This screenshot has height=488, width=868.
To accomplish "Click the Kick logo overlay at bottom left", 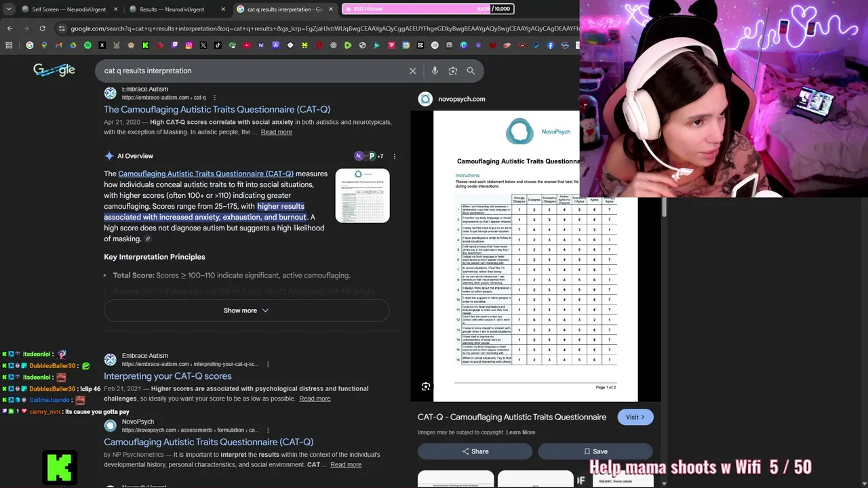I will coord(60,466).
